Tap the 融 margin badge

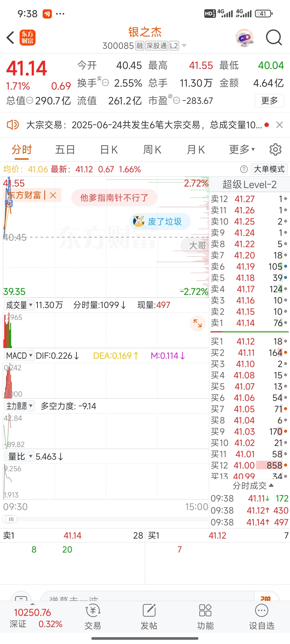pyautogui.click(x=139, y=46)
